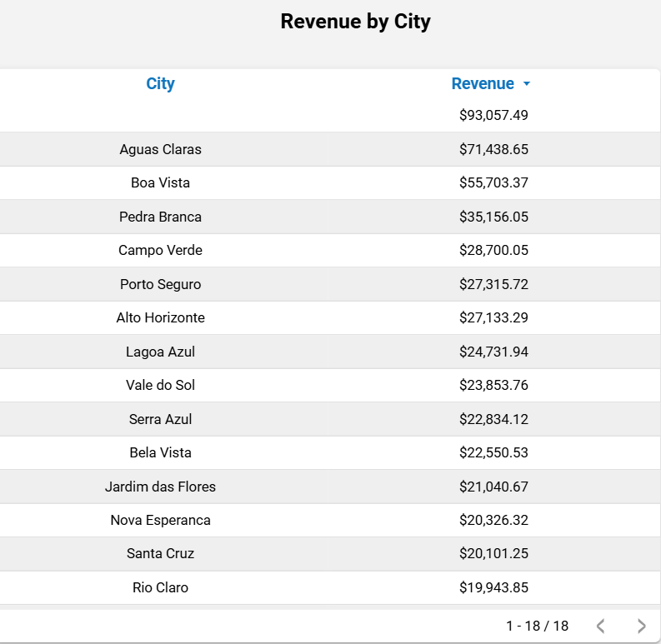661x644 pixels.
Task: Select Jardim das Flores city cell
Action: pos(160,487)
